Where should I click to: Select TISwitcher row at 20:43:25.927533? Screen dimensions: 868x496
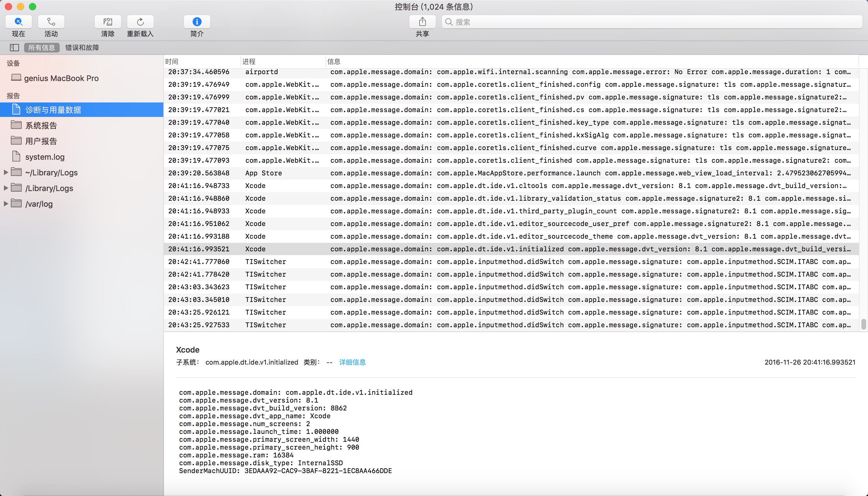[511, 325]
